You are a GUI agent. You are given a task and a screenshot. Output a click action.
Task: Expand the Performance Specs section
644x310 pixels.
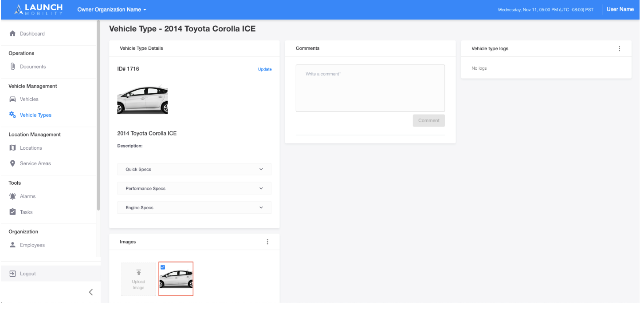point(194,188)
